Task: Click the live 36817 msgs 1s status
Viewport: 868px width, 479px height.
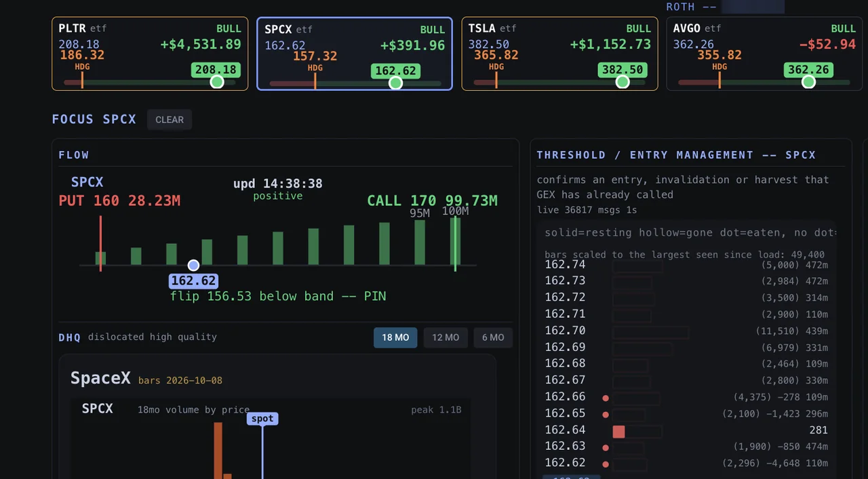Action: (x=587, y=210)
